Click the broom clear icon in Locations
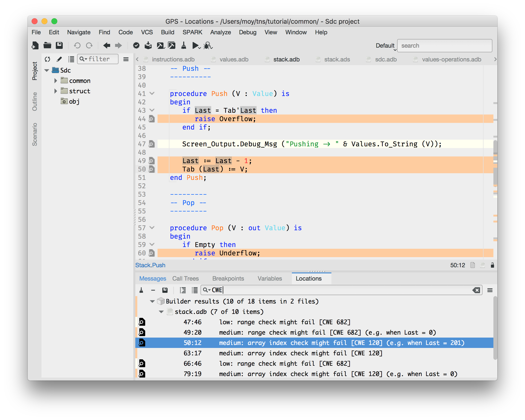Screen dimensions: 525x420 point(141,290)
